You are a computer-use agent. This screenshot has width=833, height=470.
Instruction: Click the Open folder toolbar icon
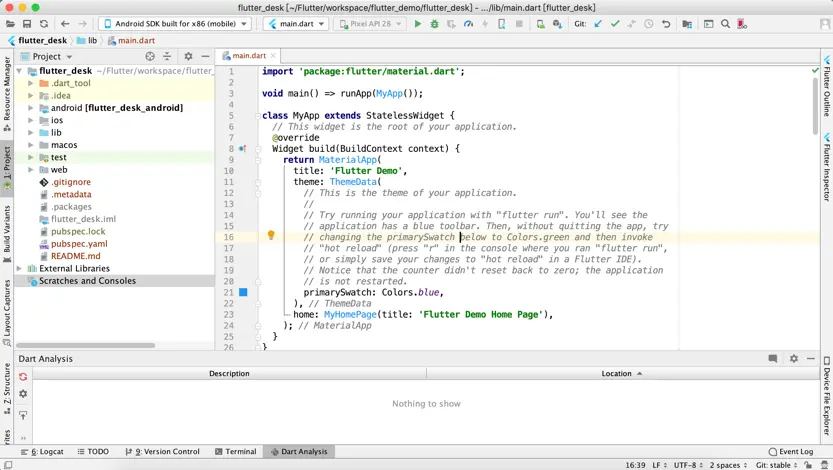point(10,24)
